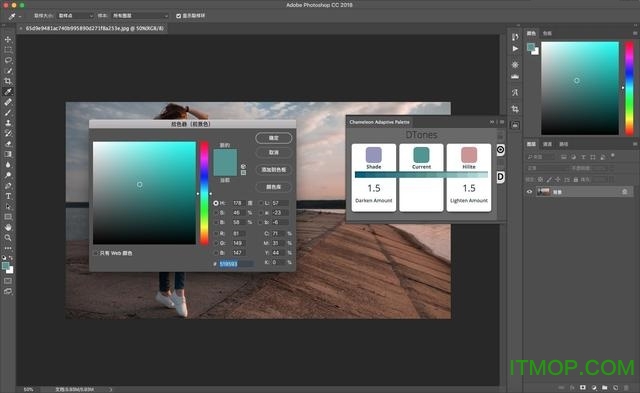640x393 pixels.
Task: Select the Pen tool
Action: click(8, 186)
